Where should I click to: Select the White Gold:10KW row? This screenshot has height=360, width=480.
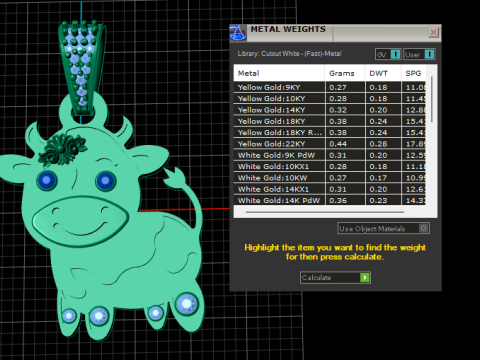point(330,178)
